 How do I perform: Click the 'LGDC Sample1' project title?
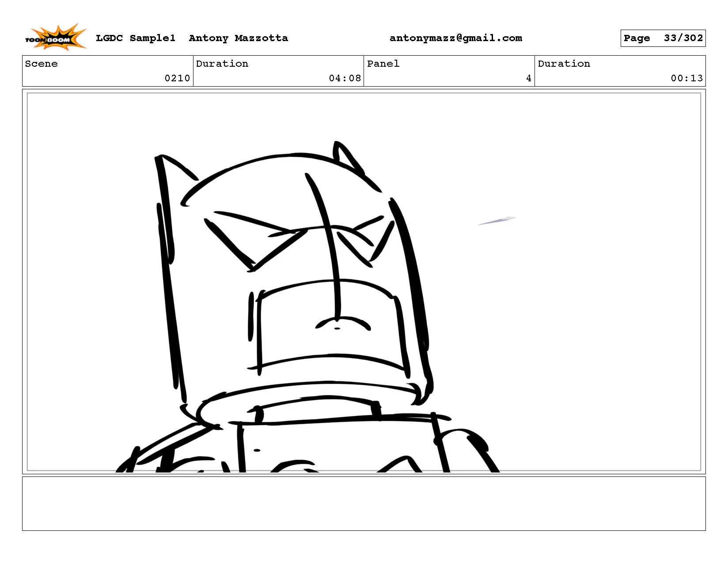pos(136,38)
